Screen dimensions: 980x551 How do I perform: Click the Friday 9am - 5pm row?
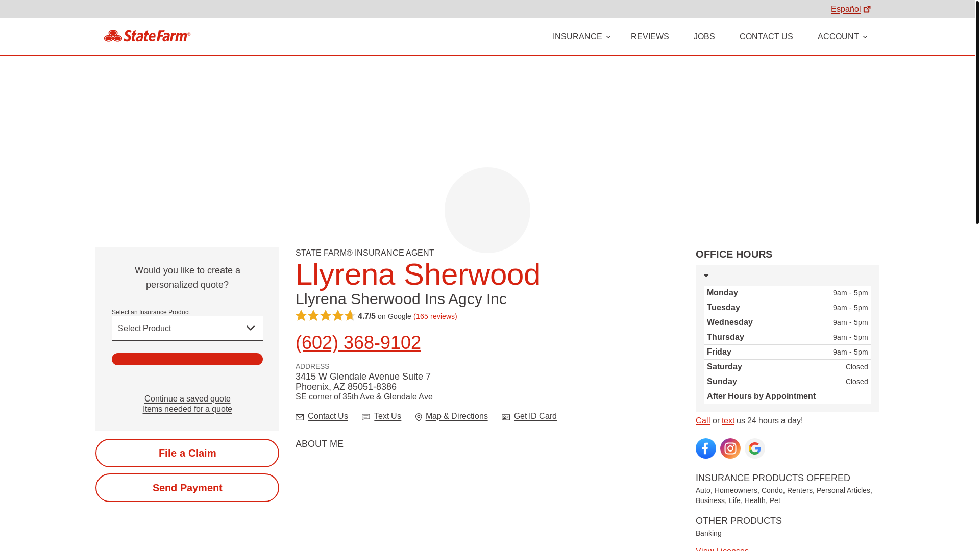point(788,352)
